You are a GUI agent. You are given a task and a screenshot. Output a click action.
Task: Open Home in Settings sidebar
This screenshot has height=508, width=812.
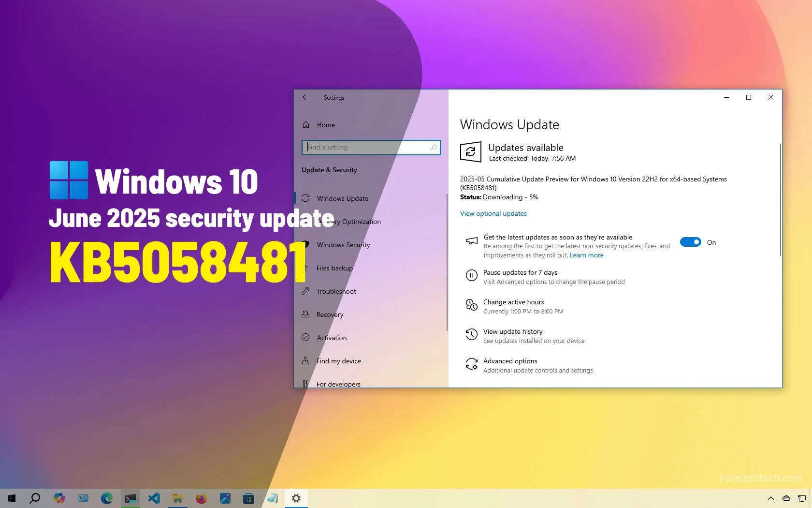pos(326,125)
